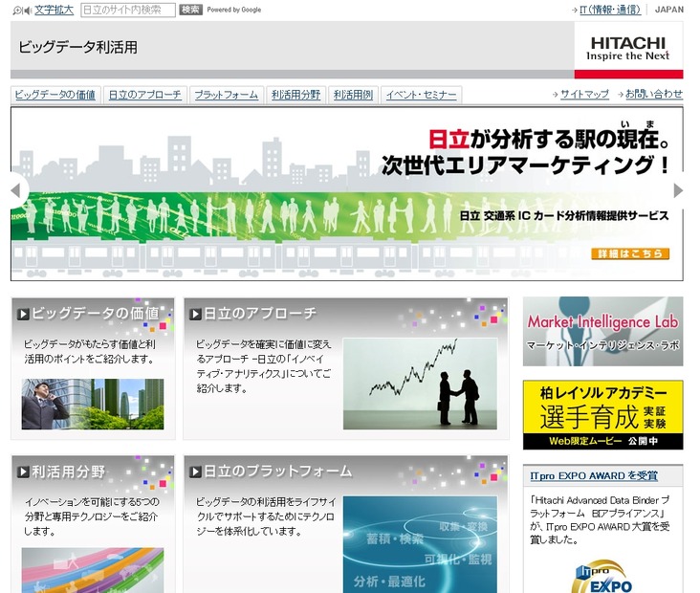
Task: Click text describing イノベイティブ・アナリティクス approach
Action: coord(264,366)
